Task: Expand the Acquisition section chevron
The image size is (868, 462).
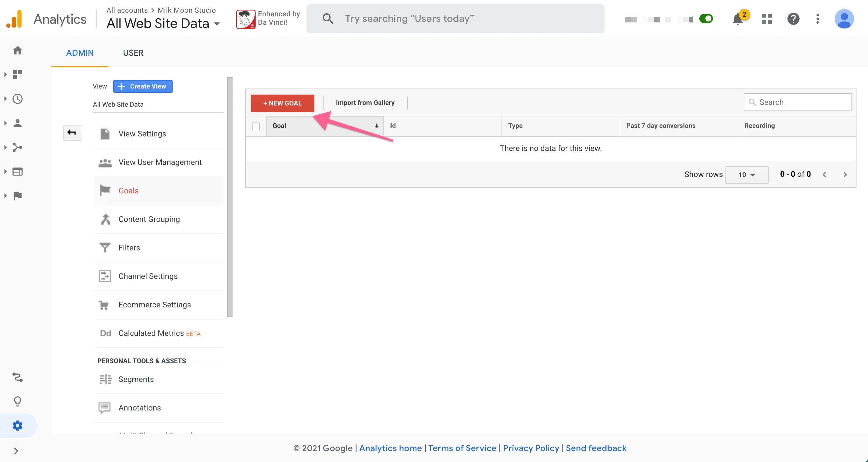Action: click(x=5, y=147)
